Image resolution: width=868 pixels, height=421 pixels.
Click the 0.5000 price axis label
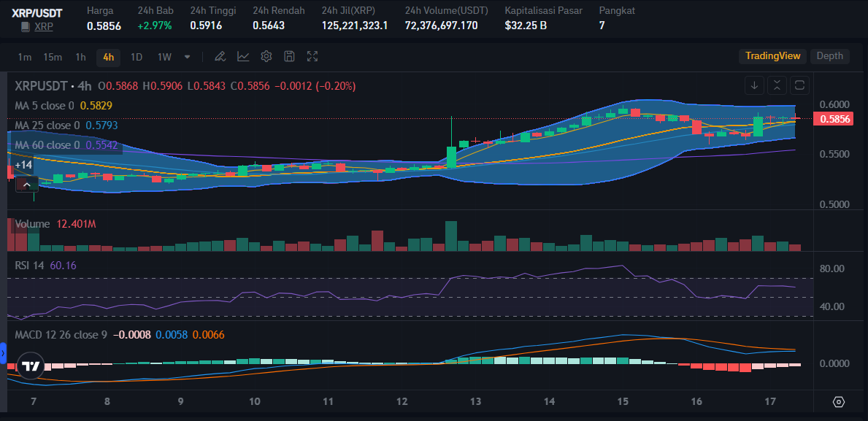834,204
